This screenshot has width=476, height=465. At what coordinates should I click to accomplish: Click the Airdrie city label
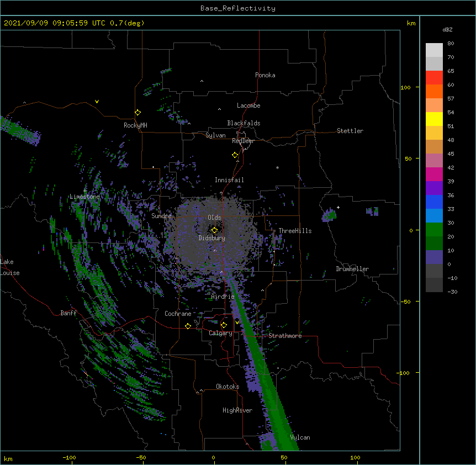223,297
